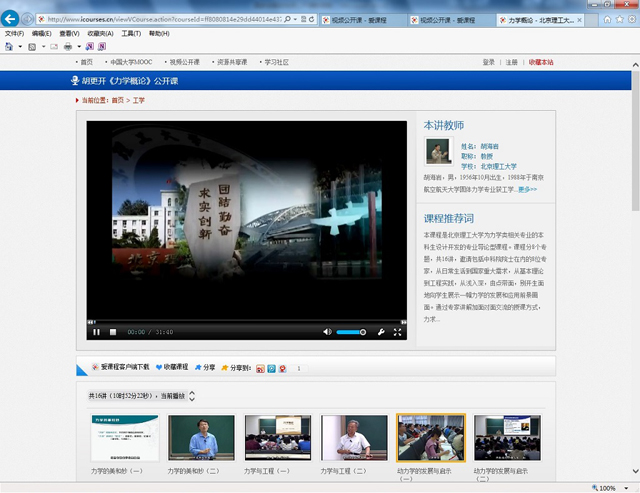Open the 文件(F) menu
This screenshot has height=493, width=640.
click(x=14, y=33)
